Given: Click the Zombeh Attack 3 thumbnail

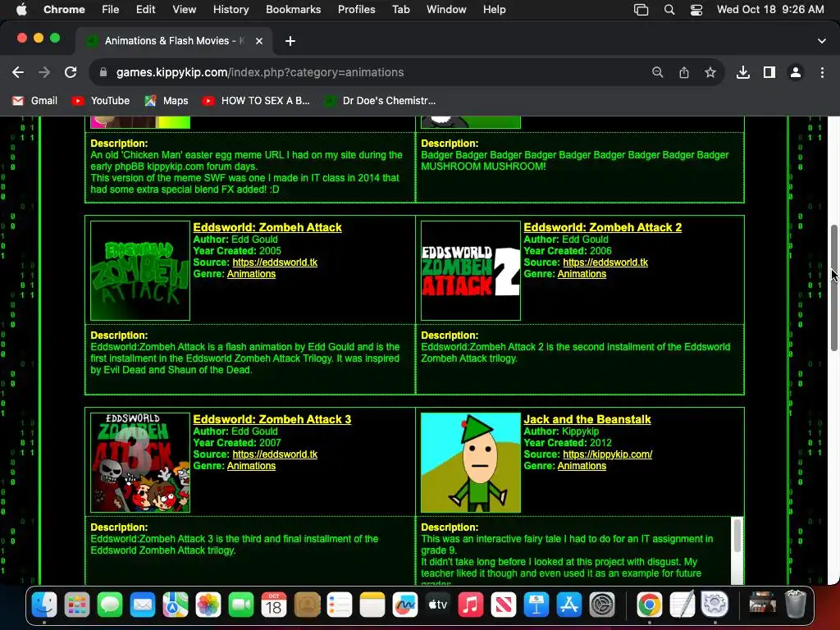Looking at the screenshot, I should [140, 463].
